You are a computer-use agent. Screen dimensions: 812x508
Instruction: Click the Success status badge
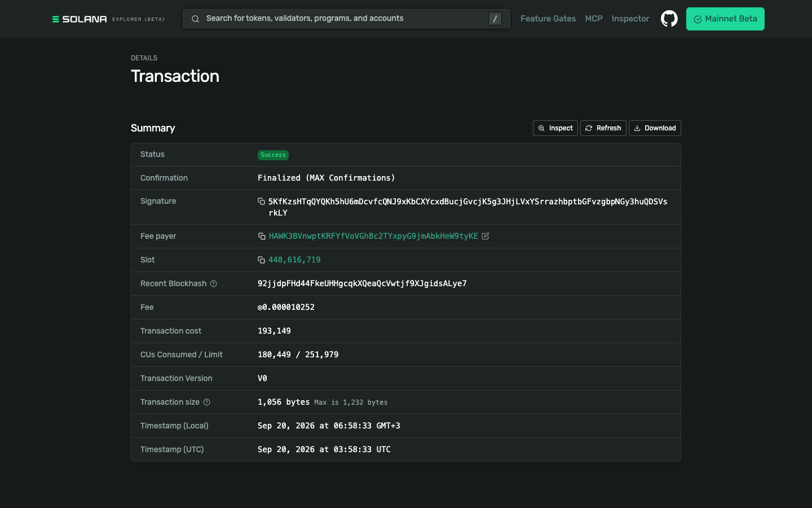coord(273,155)
